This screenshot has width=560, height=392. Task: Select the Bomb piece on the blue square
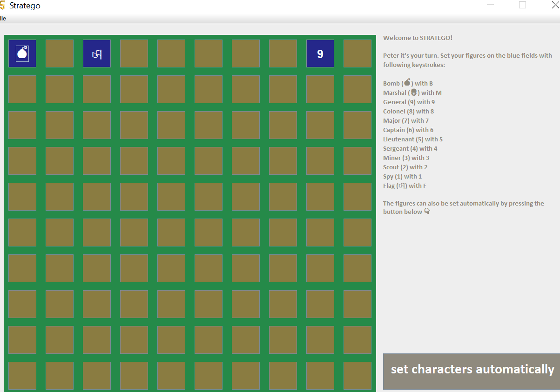pyautogui.click(x=22, y=53)
